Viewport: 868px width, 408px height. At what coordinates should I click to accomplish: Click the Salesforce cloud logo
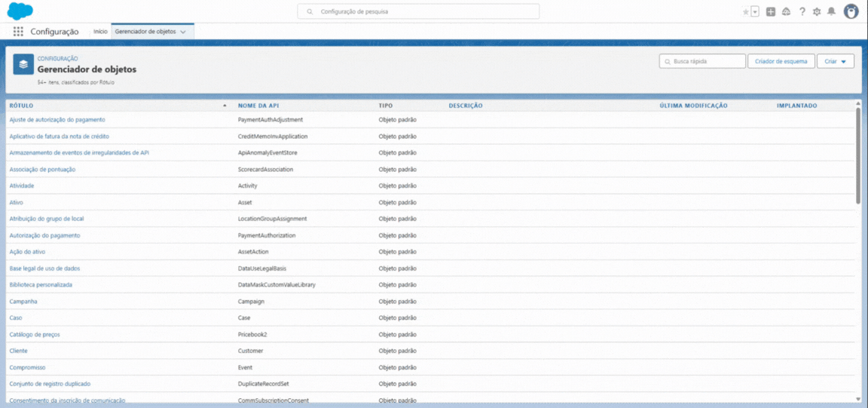coord(20,11)
